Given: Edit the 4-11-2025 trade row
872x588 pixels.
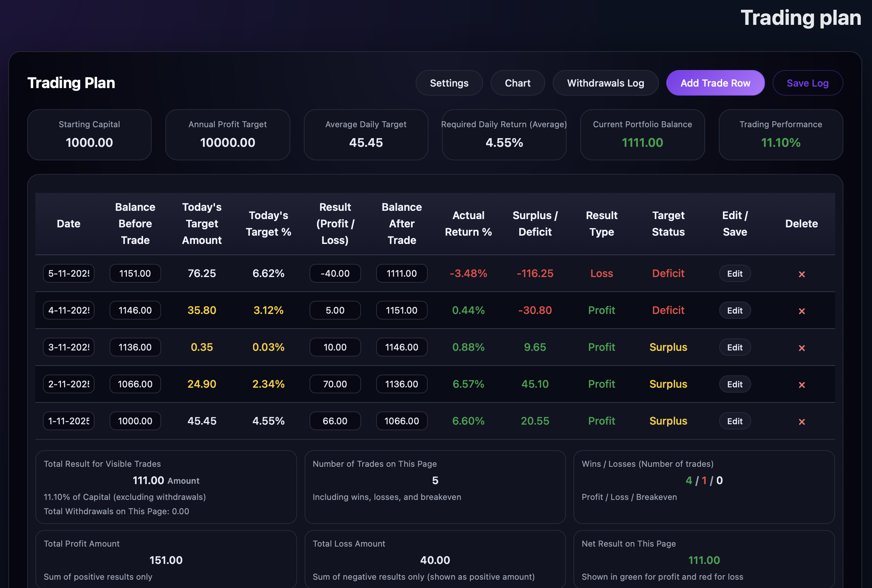Looking at the screenshot, I should 735,311.
